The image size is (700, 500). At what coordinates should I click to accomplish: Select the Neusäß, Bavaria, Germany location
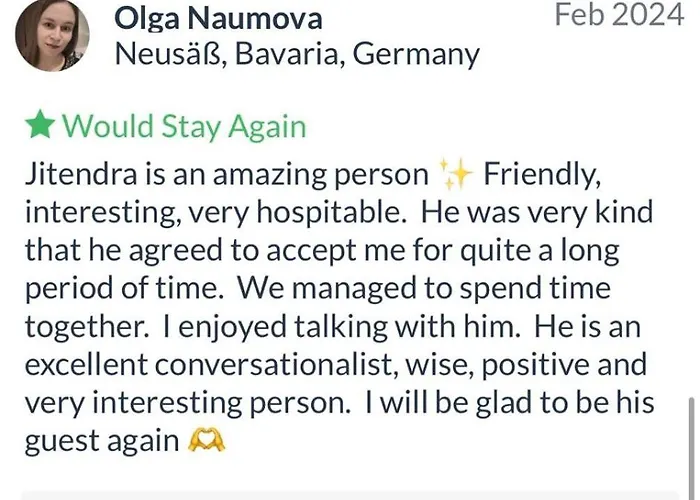pyautogui.click(x=297, y=54)
